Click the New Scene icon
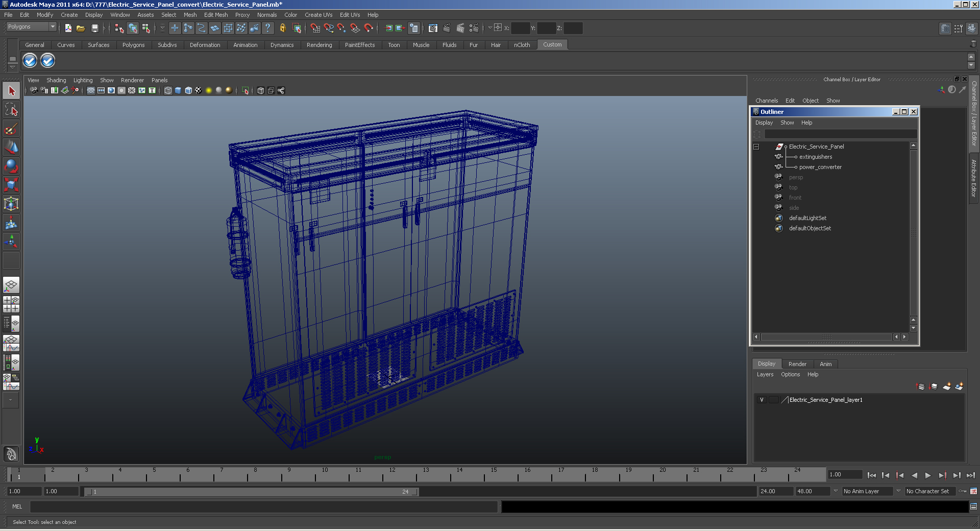This screenshot has width=980, height=531. (68, 29)
